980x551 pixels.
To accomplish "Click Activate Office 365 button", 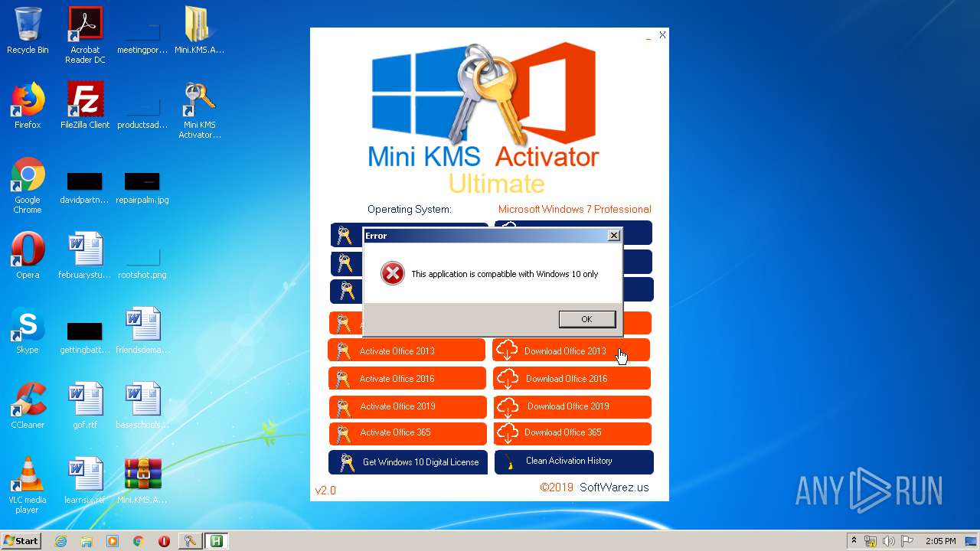I will (x=408, y=433).
